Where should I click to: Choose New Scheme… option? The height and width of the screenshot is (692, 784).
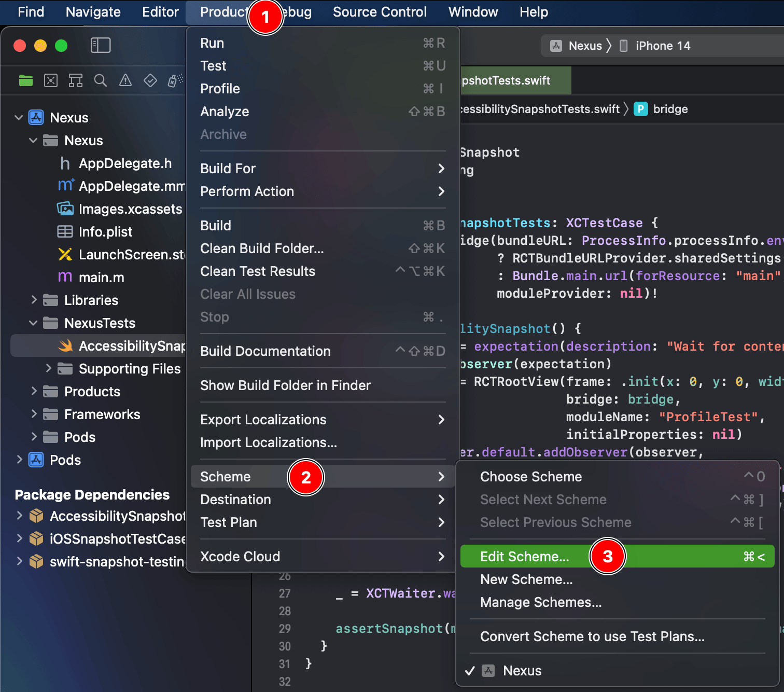point(618,579)
